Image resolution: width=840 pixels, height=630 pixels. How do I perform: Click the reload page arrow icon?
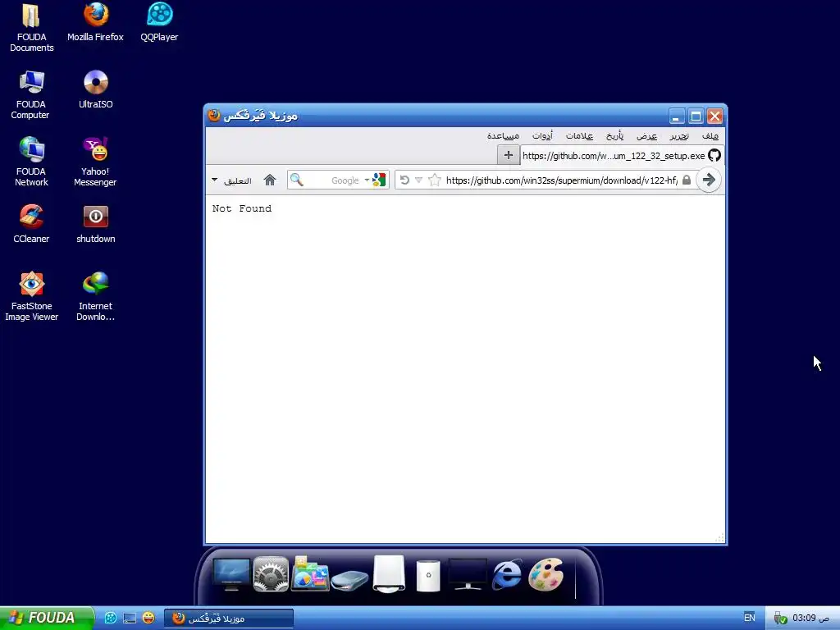[x=404, y=180]
